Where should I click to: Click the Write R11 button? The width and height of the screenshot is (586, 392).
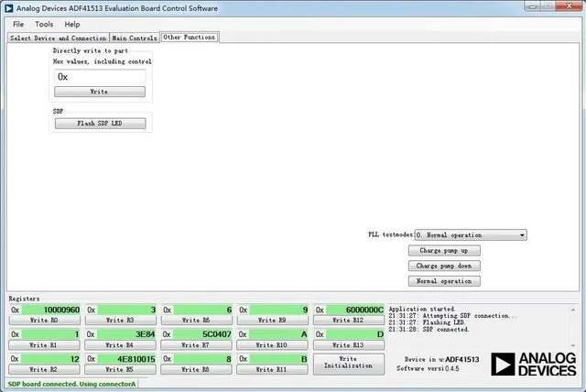(273, 369)
